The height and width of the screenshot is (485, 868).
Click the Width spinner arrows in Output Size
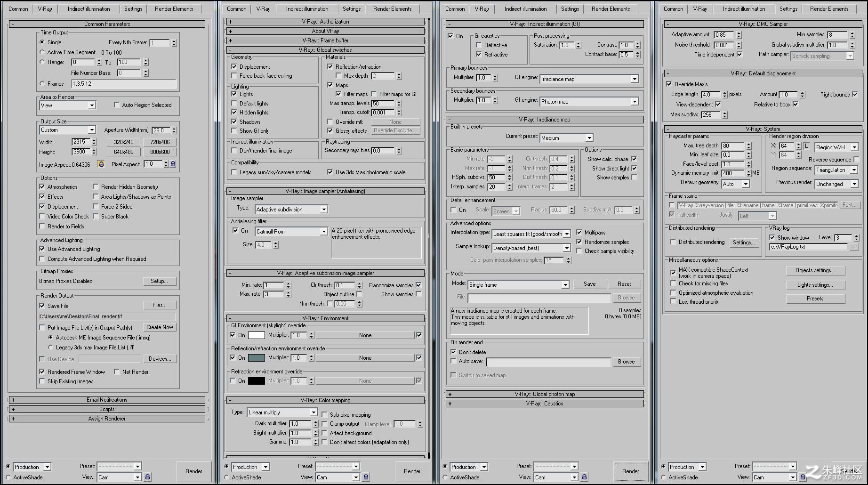tap(94, 142)
